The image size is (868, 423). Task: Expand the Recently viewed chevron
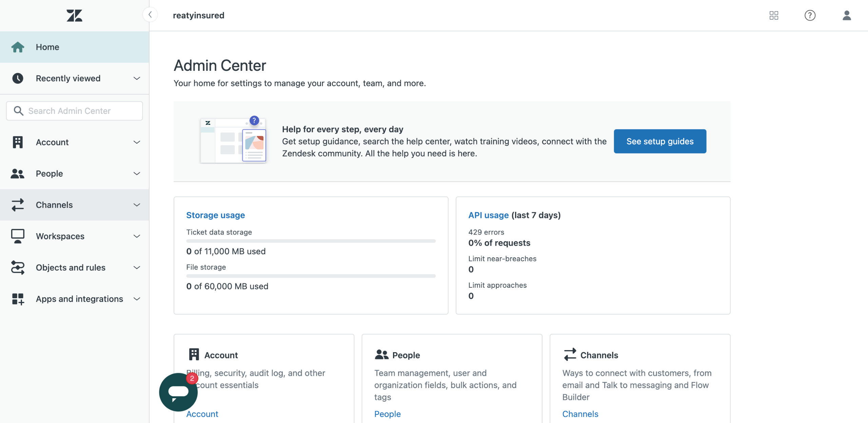click(137, 78)
